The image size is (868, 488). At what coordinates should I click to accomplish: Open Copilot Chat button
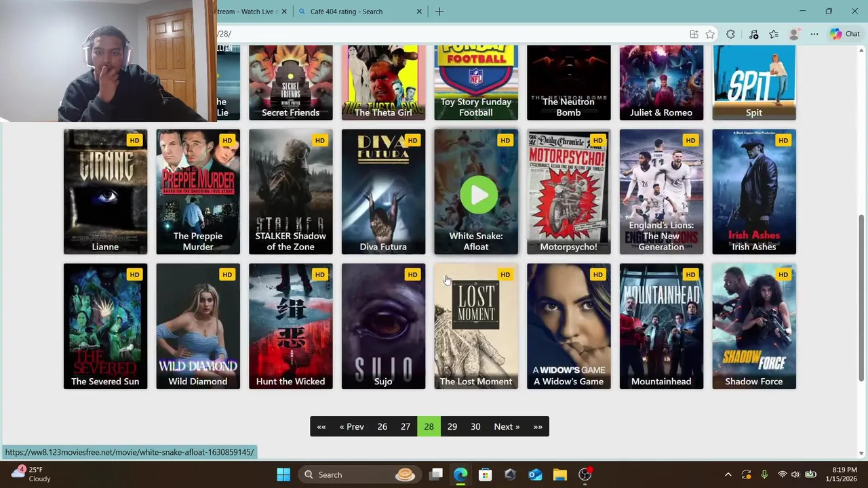(x=844, y=34)
